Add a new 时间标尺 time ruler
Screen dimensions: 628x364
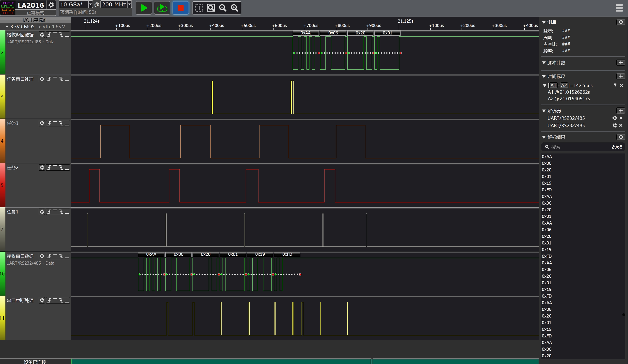click(621, 76)
